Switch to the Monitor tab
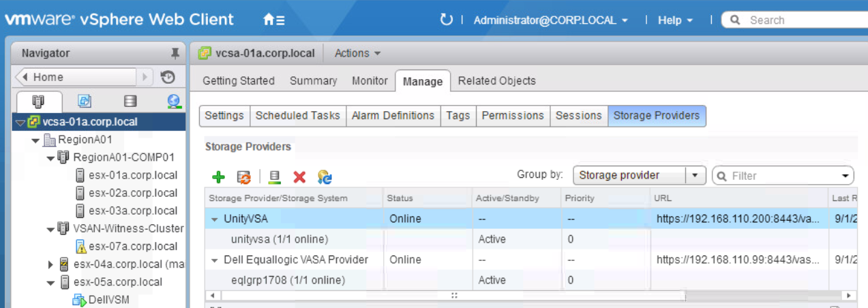868x308 pixels. click(x=370, y=81)
